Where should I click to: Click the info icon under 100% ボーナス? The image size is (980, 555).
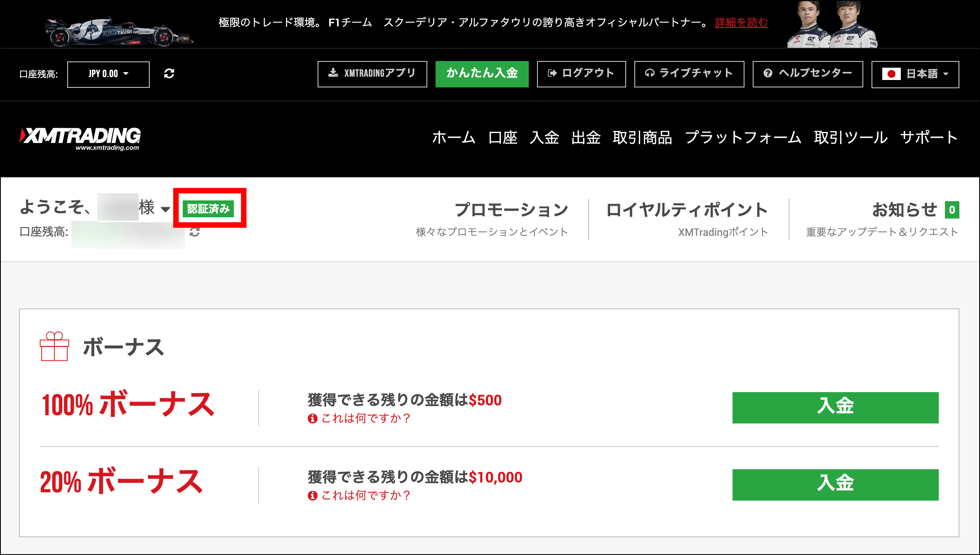coord(312,418)
